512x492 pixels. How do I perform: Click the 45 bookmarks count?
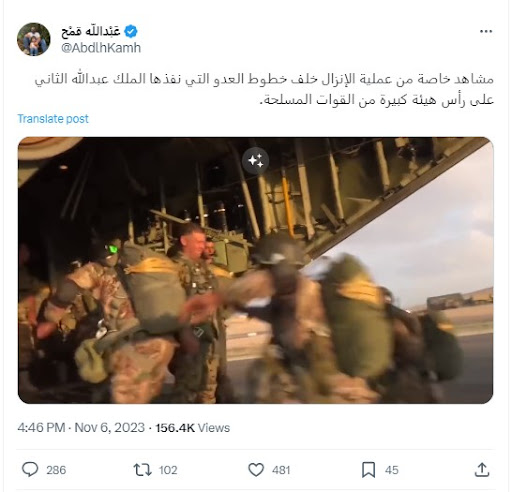(392, 470)
